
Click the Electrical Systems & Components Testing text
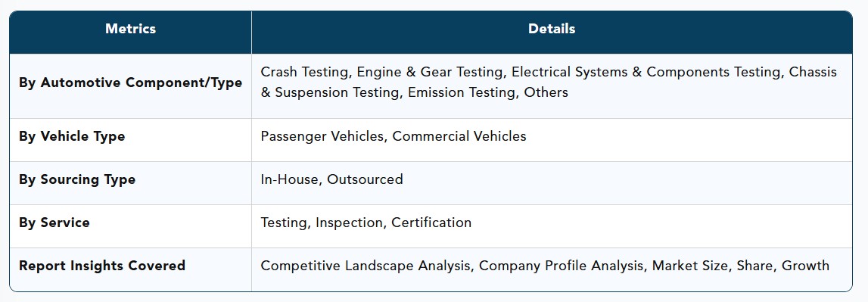(x=646, y=73)
